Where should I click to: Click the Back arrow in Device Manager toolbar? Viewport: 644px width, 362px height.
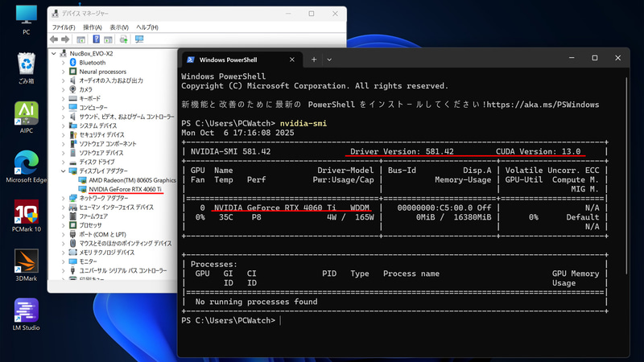pyautogui.click(x=54, y=39)
